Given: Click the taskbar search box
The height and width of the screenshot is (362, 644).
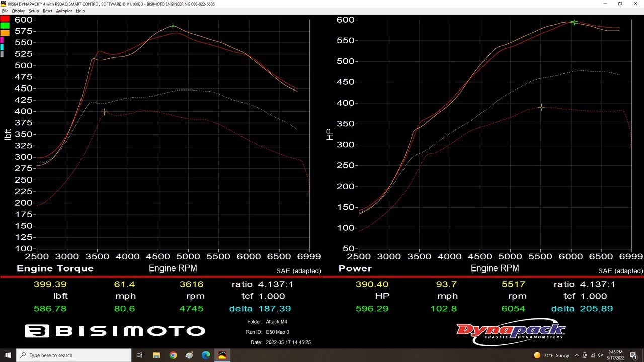Looking at the screenshot, I should pyautogui.click(x=73, y=355).
